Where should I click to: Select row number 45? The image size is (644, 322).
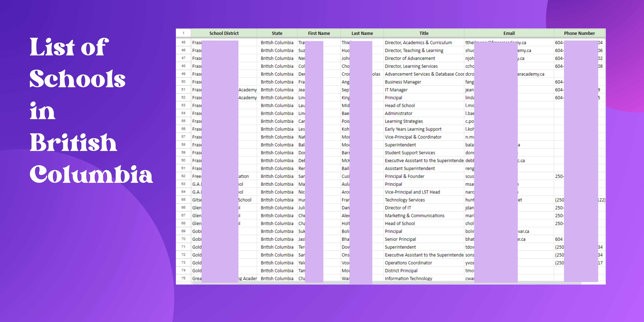pyautogui.click(x=183, y=42)
